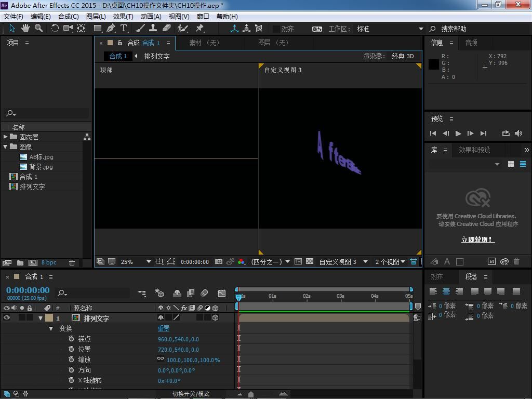Toggle stopwatch for 位置 property
532x399 pixels.
tap(71, 349)
